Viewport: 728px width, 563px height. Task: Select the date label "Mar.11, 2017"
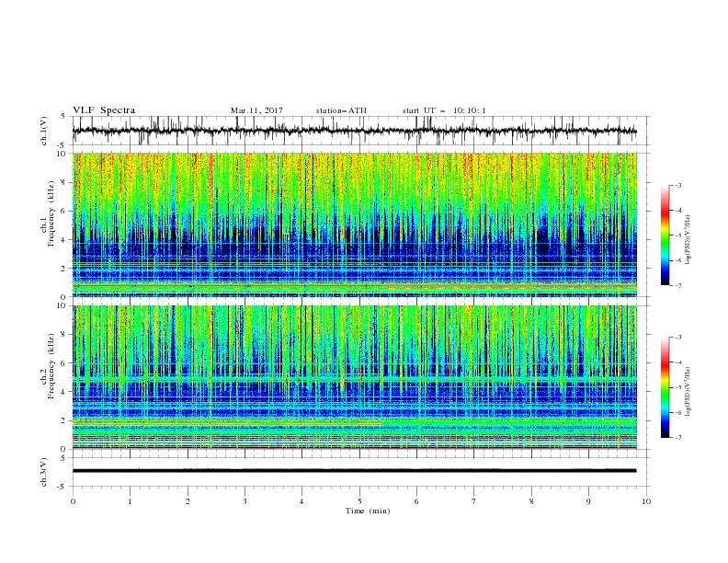[256, 110]
